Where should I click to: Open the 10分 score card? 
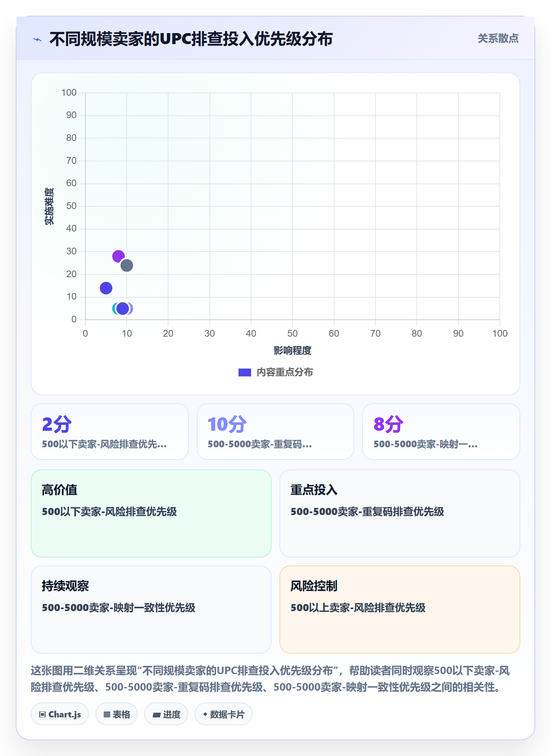(x=275, y=432)
